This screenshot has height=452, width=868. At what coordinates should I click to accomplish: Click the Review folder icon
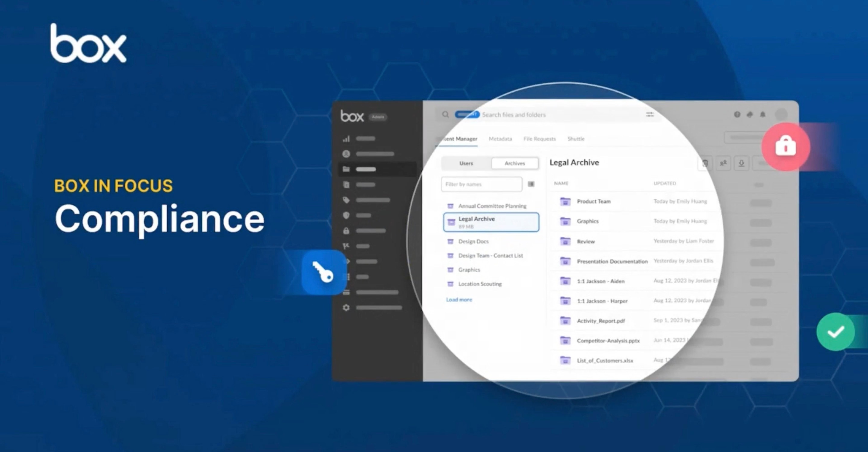pos(565,241)
